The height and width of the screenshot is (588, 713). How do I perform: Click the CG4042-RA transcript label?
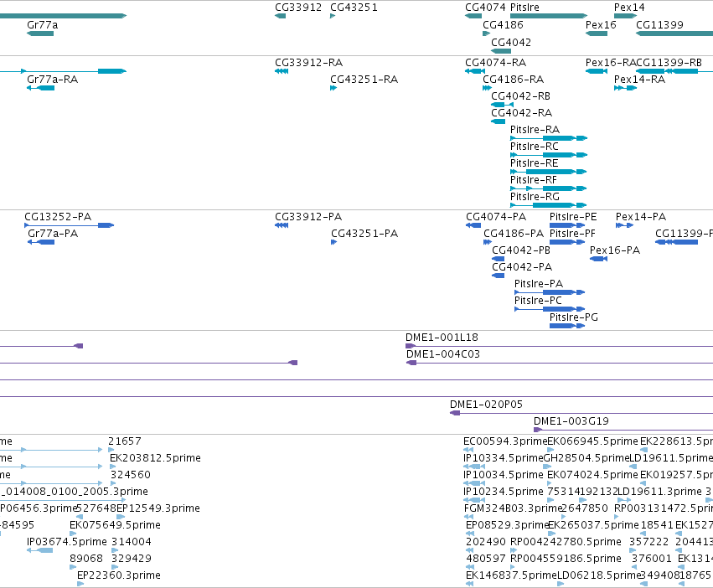[x=522, y=113]
